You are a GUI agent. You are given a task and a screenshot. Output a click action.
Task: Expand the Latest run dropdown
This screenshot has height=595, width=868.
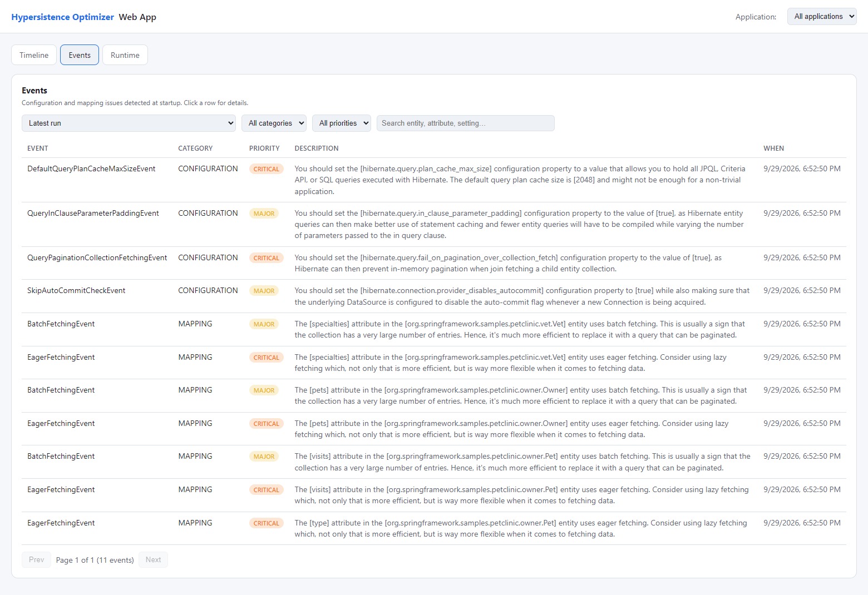(129, 123)
